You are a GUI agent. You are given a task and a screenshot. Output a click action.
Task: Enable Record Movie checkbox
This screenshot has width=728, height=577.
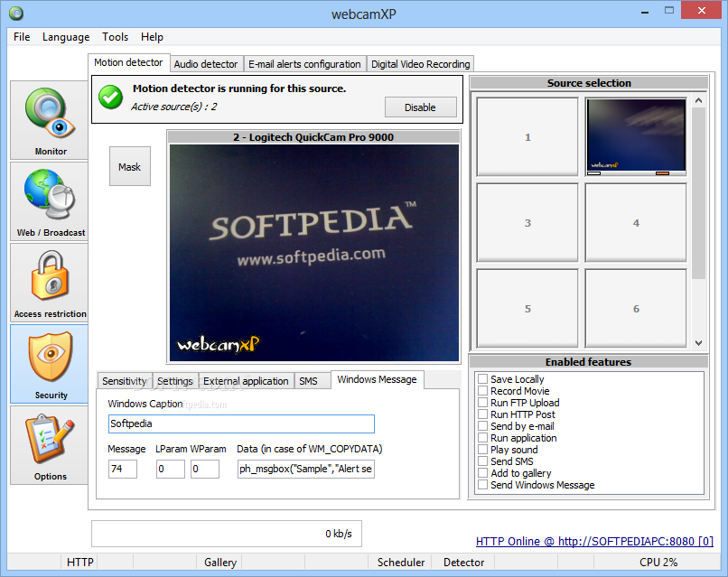[x=483, y=390]
